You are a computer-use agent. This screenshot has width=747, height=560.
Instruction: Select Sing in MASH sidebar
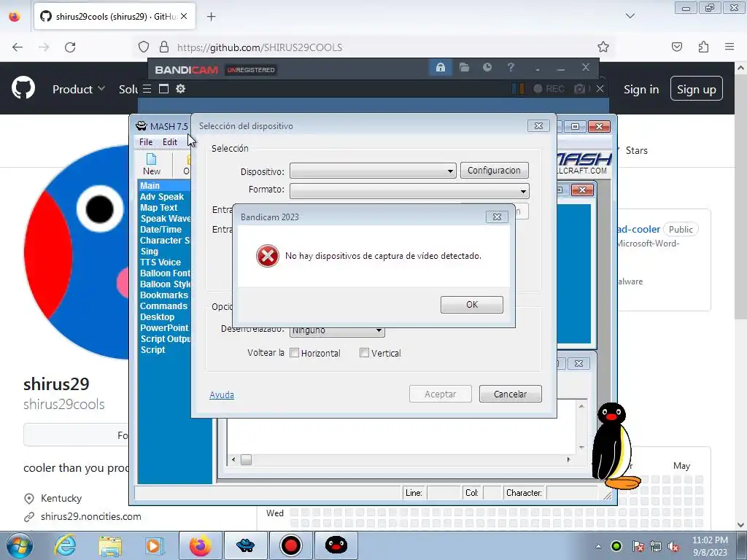tap(149, 252)
